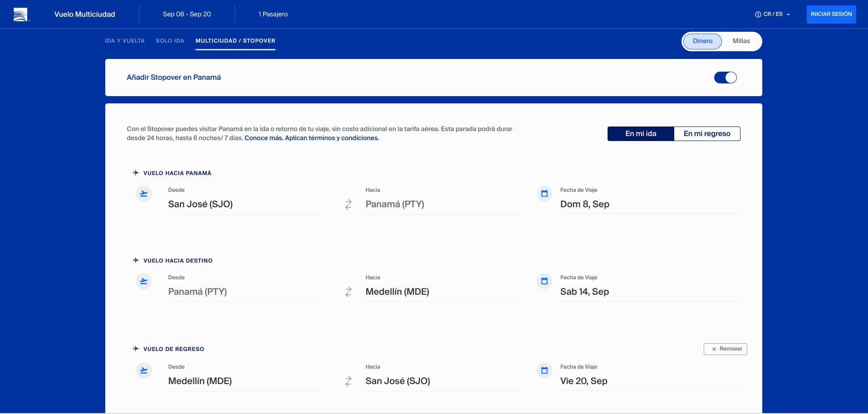Click the departure plane icon beside San José origin

click(x=144, y=194)
